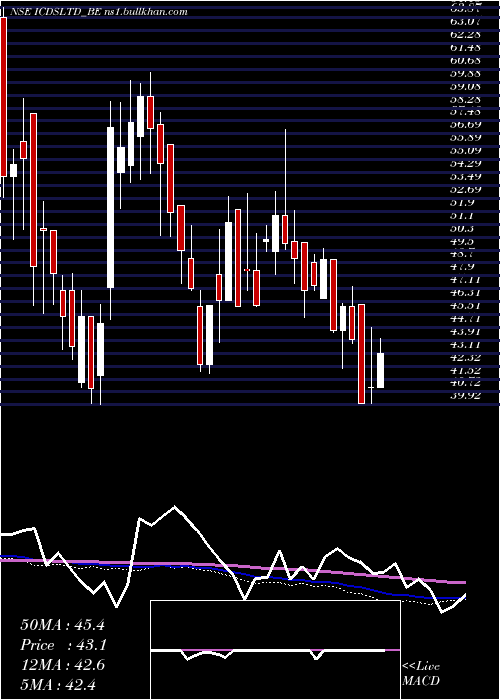Select the 56.69 price label
The width and height of the screenshot is (500, 700).
point(467,123)
